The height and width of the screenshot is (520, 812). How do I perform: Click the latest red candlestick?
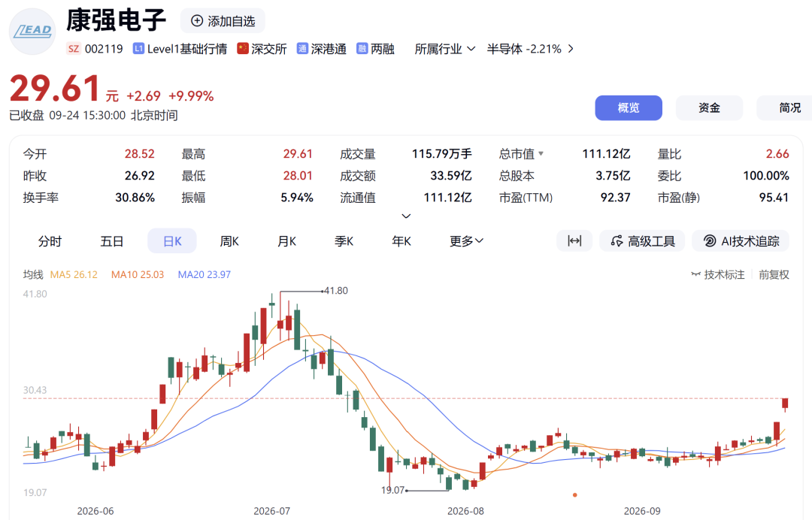[785, 404]
